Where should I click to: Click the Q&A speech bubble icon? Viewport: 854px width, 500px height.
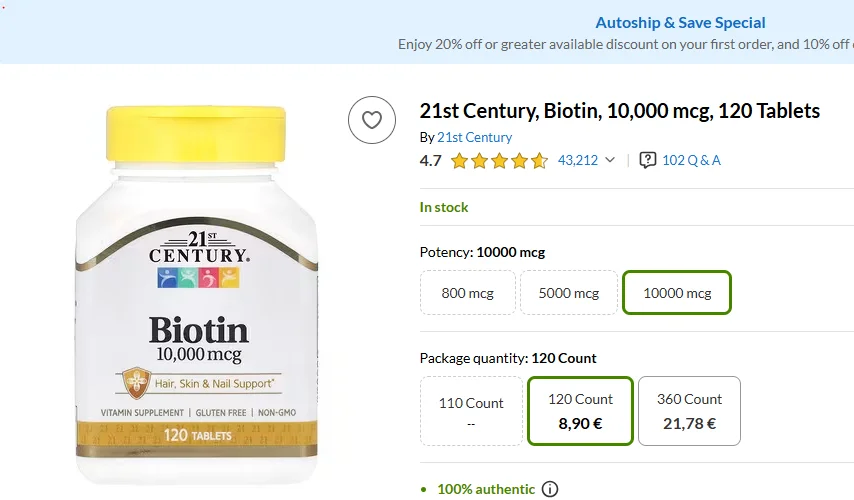point(648,160)
